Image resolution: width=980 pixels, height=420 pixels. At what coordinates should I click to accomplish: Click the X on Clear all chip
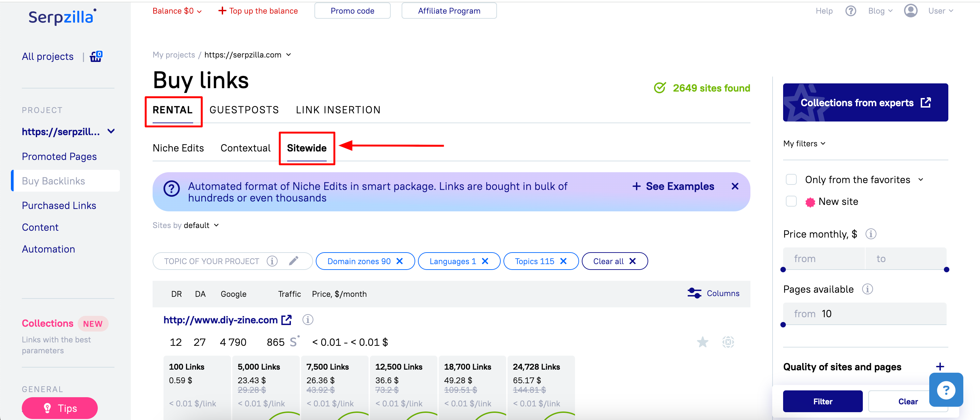point(632,261)
